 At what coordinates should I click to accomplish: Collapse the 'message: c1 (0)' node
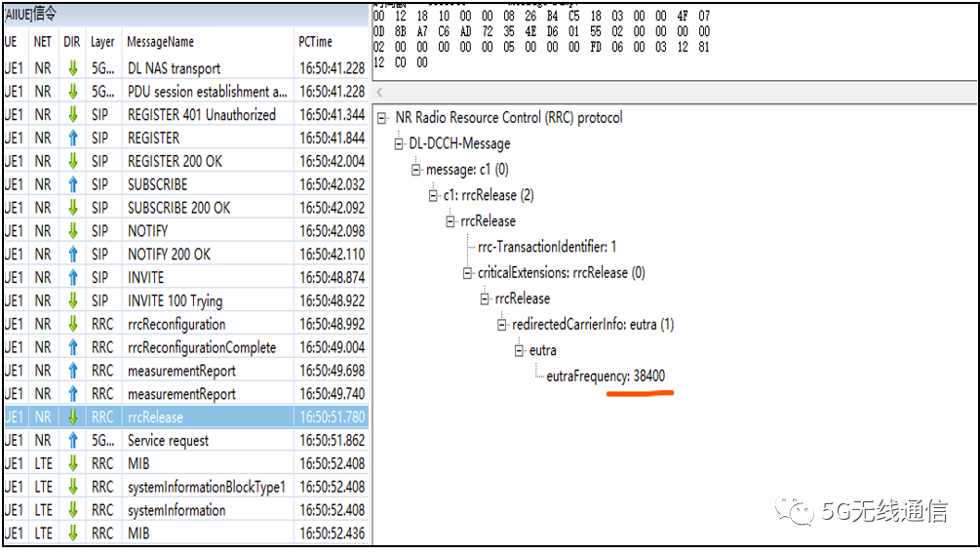pyautogui.click(x=416, y=170)
